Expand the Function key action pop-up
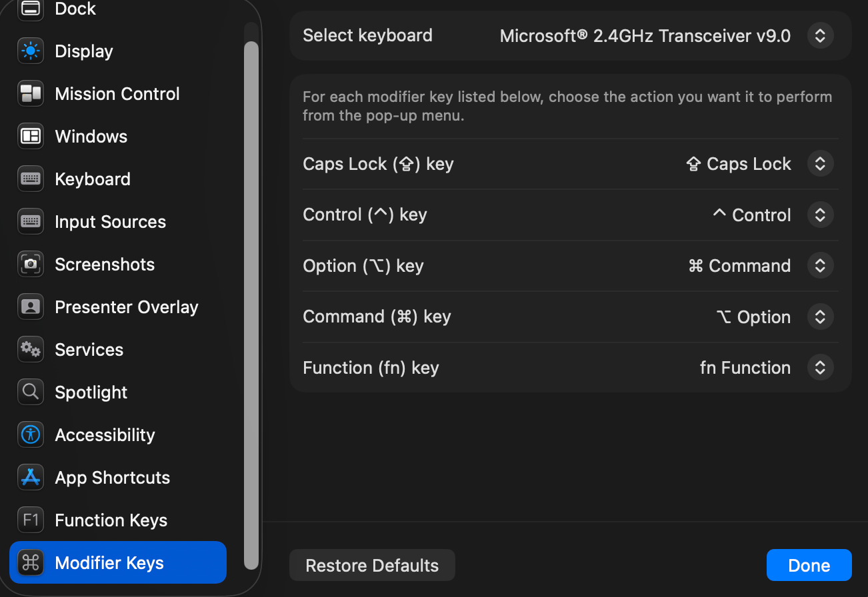The height and width of the screenshot is (597, 868). point(820,368)
